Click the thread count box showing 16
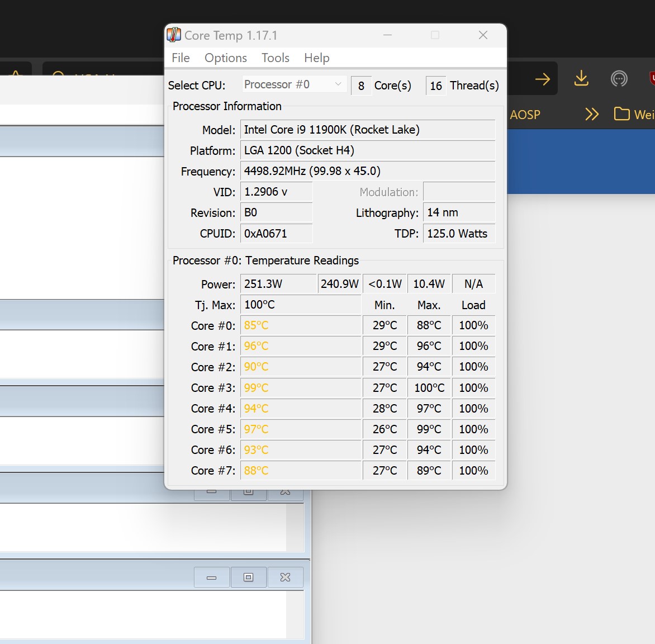655x644 pixels. (436, 86)
